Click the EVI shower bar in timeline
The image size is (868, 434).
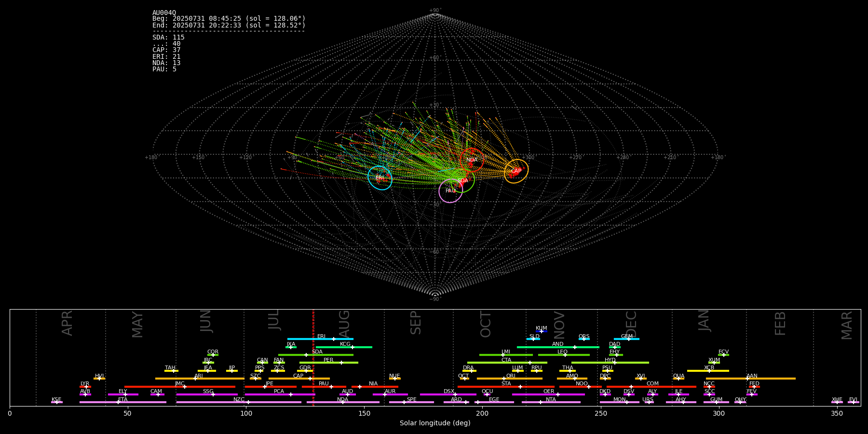click(853, 402)
